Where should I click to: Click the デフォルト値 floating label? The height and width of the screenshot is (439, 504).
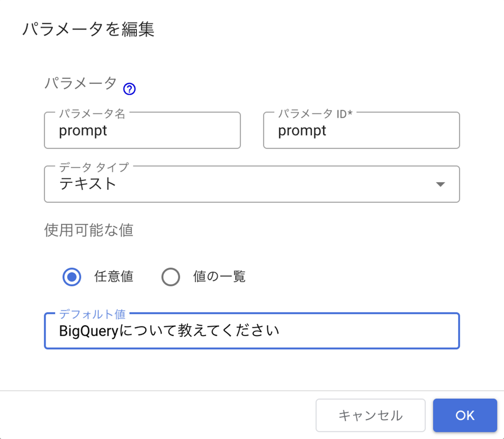coord(92,314)
